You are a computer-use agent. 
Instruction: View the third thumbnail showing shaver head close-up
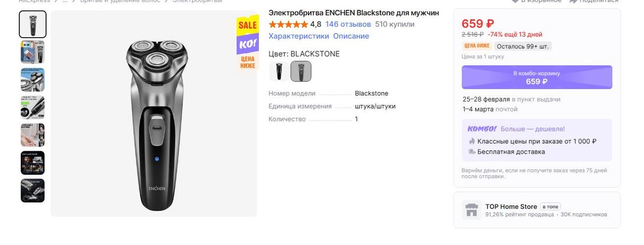(x=32, y=80)
